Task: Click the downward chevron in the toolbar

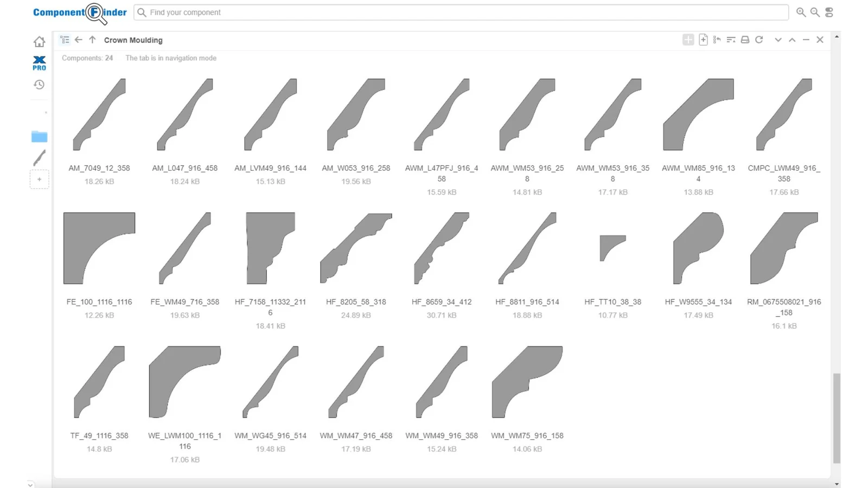Action: click(778, 40)
